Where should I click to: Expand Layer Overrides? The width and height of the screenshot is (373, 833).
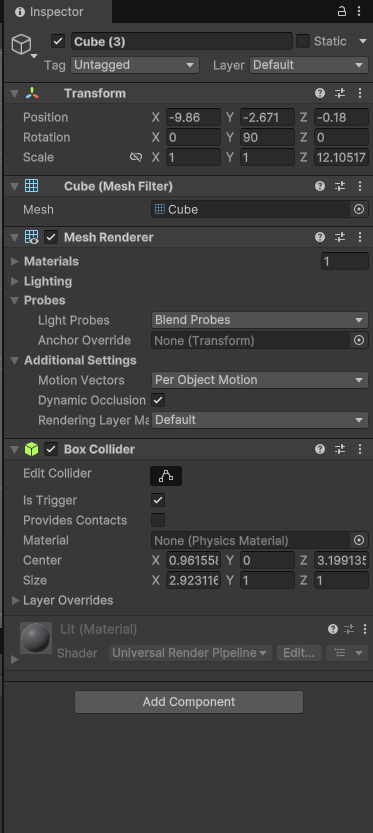click(15, 601)
